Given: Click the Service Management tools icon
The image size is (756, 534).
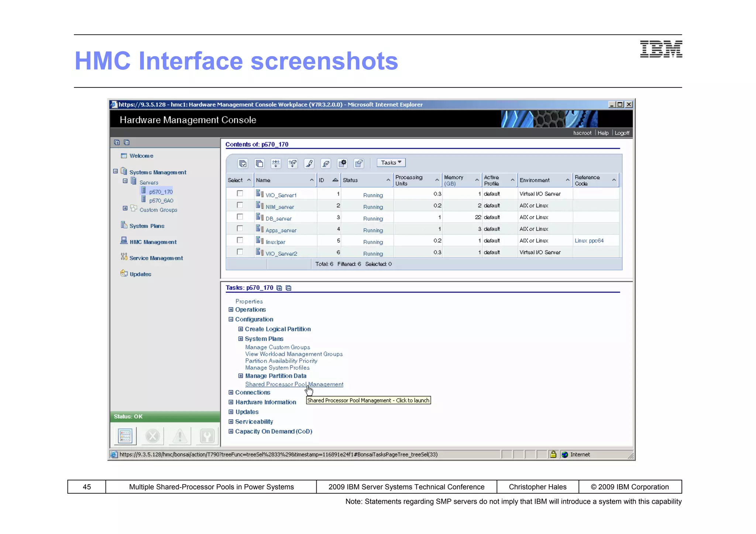Looking at the screenshot, I should point(124,257).
